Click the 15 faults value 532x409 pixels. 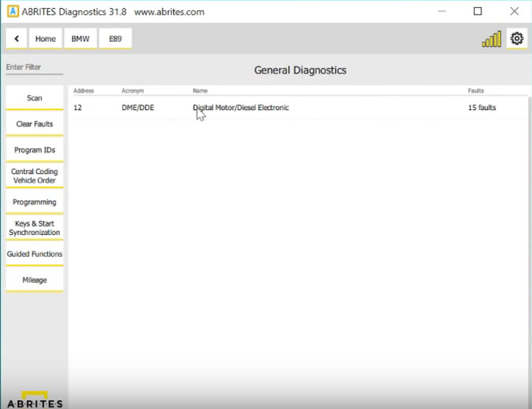click(x=482, y=108)
